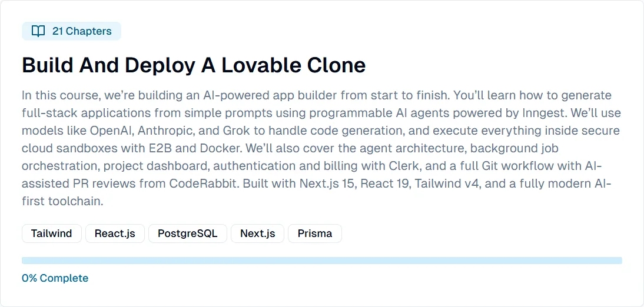Select the 21 Chapters badge text
The image size is (644, 307).
(82, 31)
